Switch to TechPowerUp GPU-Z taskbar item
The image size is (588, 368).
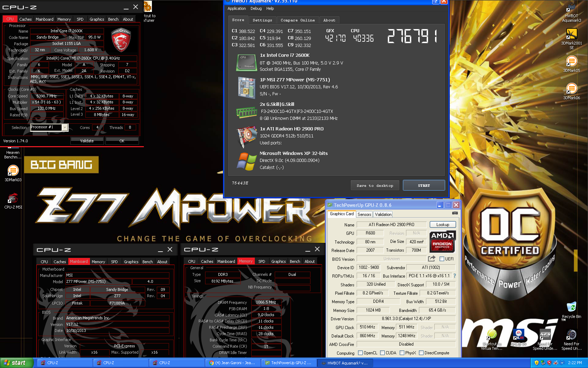[288, 363]
